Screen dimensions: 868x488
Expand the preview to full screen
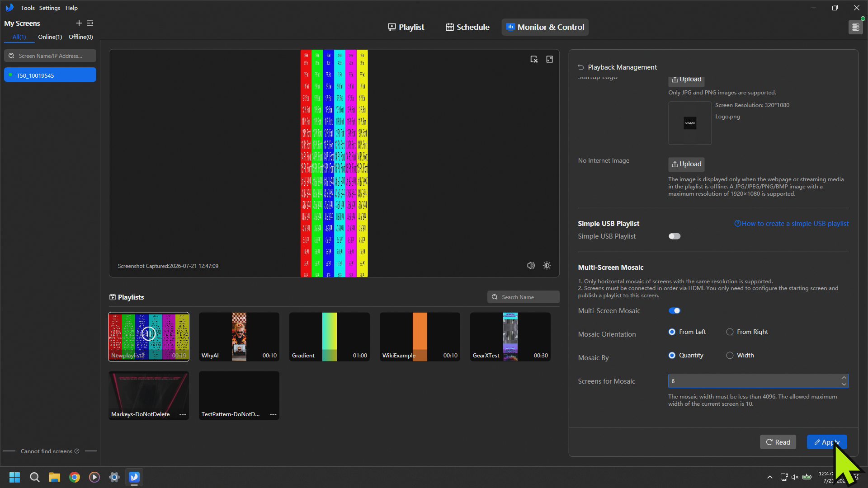click(549, 59)
